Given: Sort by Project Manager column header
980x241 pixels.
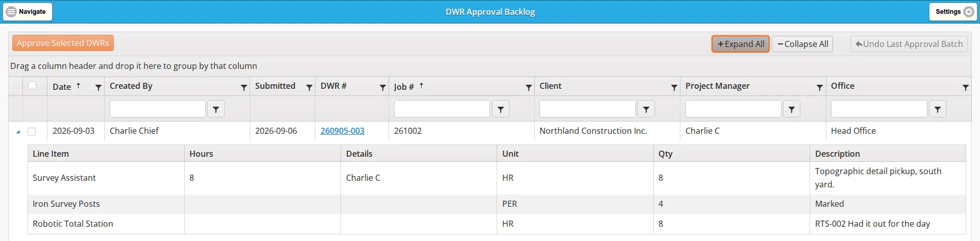Looking at the screenshot, I should 717,86.
